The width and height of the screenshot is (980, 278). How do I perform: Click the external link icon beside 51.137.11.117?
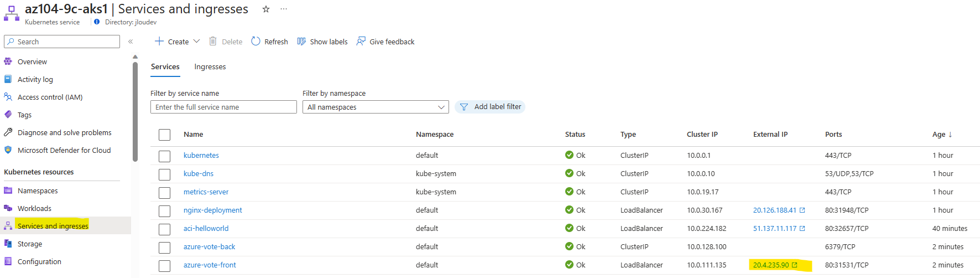click(x=802, y=228)
